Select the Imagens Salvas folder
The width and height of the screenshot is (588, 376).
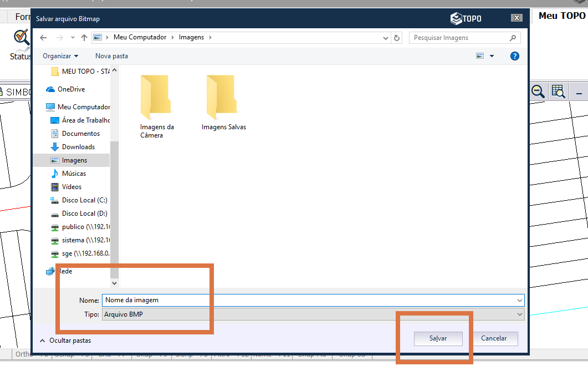tap(223, 104)
